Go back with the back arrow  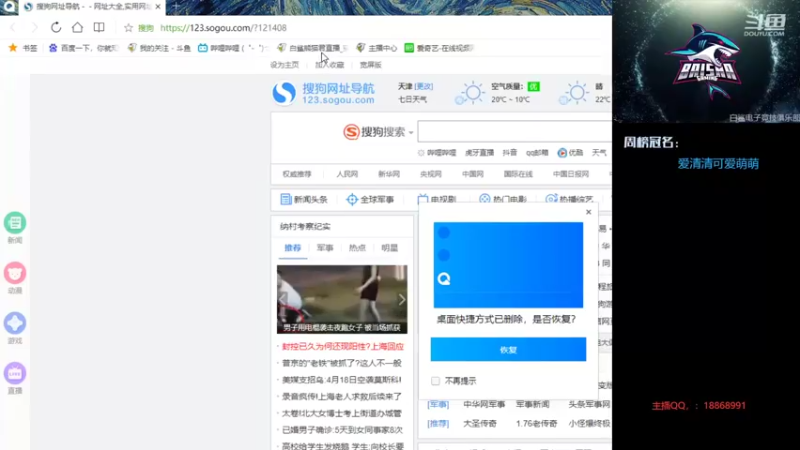13,28
